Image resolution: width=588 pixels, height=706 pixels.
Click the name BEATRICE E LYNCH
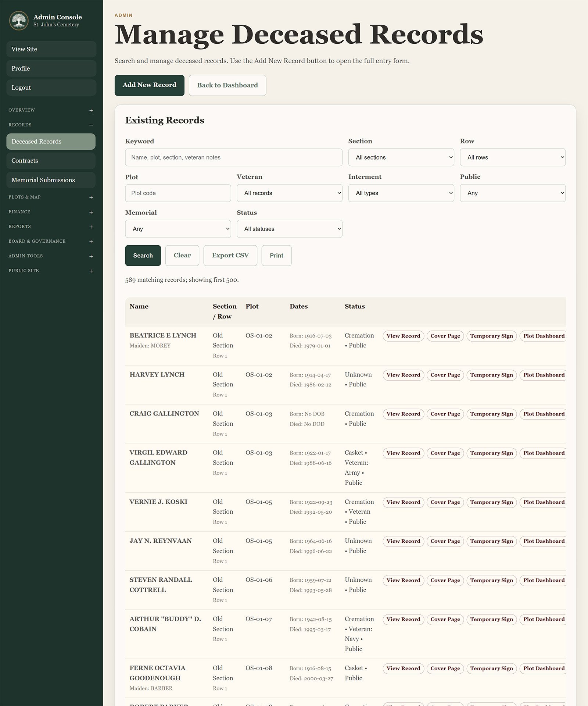163,335
